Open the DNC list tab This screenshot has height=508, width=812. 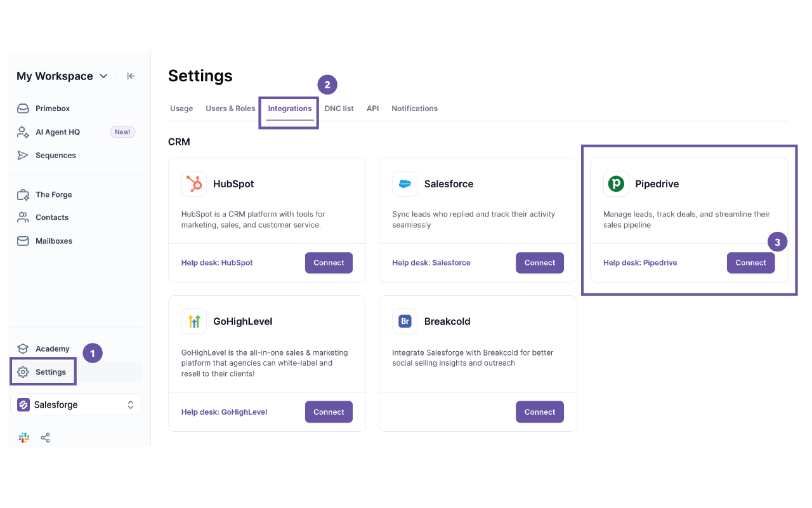pos(339,109)
